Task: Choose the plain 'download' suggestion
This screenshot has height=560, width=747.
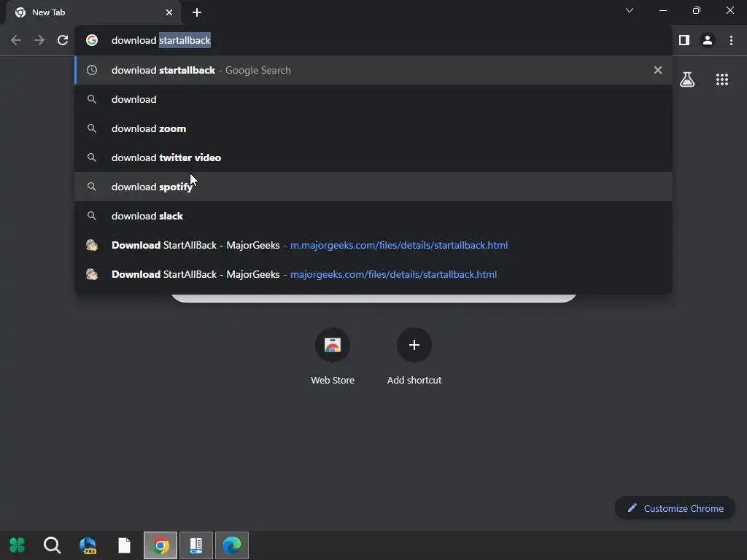Action: click(x=373, y=99)
